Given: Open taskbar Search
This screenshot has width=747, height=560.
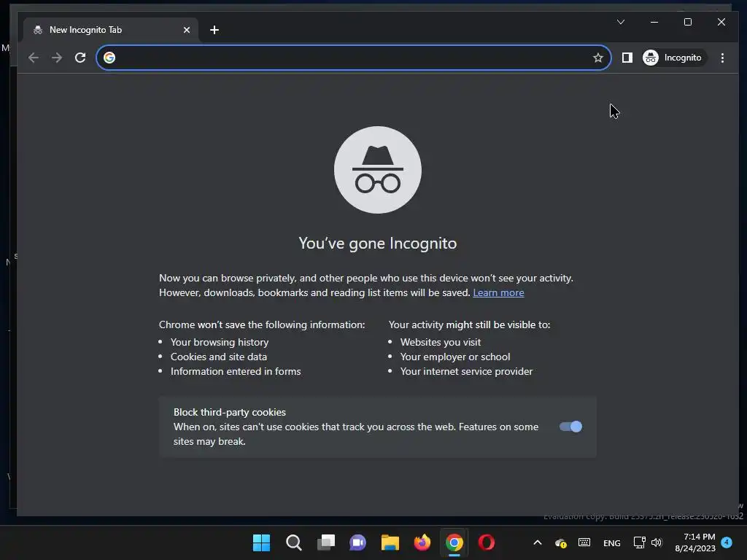Looking at the screenshot, I should click(x=294, y=542).
